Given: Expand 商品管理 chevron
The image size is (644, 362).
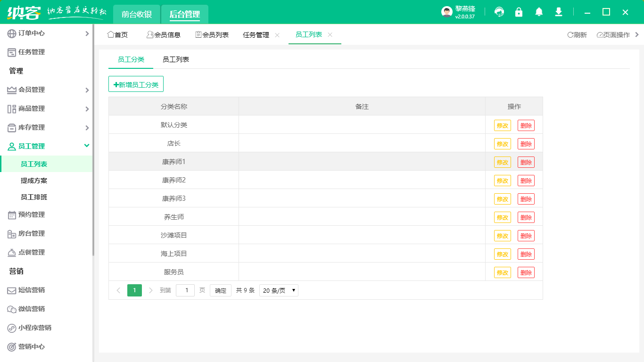Looking at the screenshot, I should point(87,109).
